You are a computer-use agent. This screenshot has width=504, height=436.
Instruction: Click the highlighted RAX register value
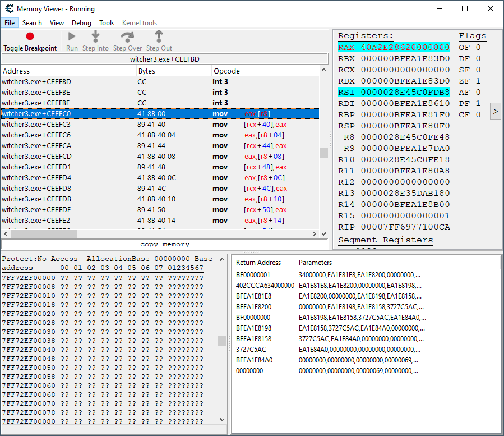[x=405, y=47]
